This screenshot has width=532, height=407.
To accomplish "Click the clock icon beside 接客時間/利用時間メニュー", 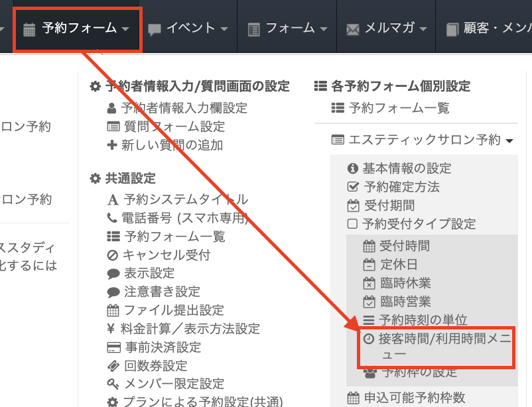I will 369,339.
